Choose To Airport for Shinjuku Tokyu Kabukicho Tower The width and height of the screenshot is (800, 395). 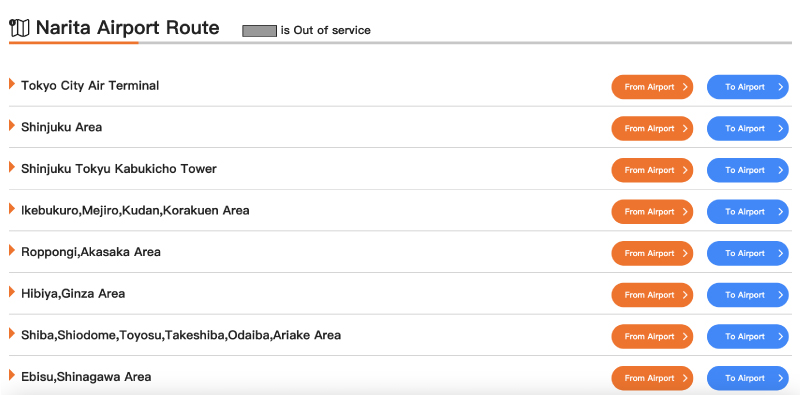coord(747,170)
